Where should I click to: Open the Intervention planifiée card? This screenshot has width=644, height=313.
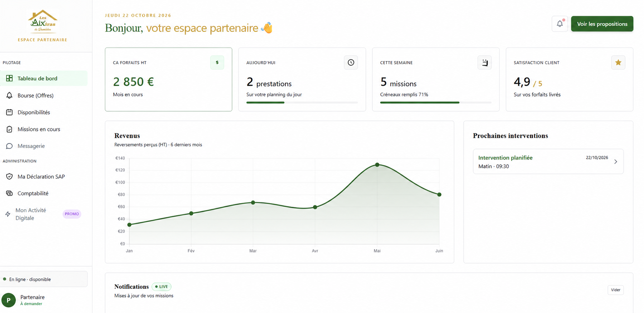pos(548,162)
